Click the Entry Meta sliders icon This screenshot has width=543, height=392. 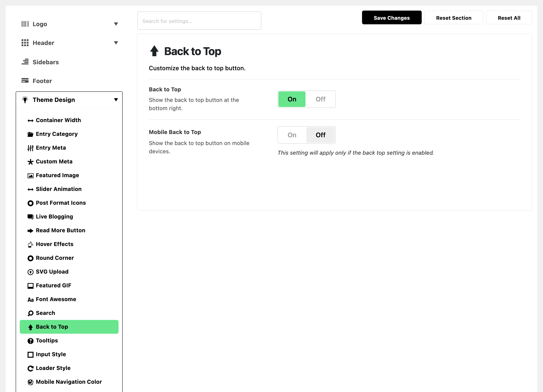(x=30, y=148)
